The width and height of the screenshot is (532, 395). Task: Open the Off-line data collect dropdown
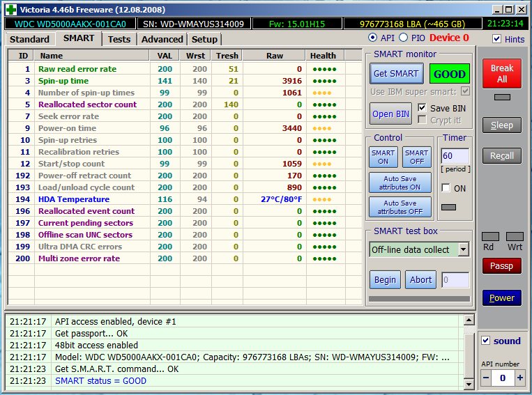coord(464,249)
